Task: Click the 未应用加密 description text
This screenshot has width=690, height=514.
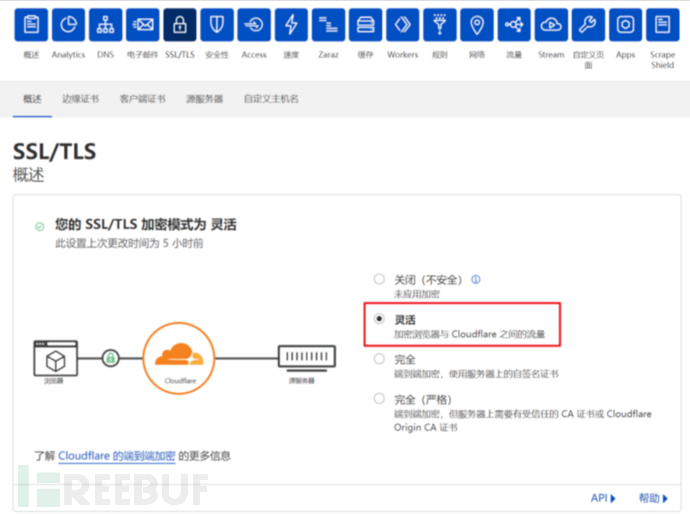Action: [417, 294]
